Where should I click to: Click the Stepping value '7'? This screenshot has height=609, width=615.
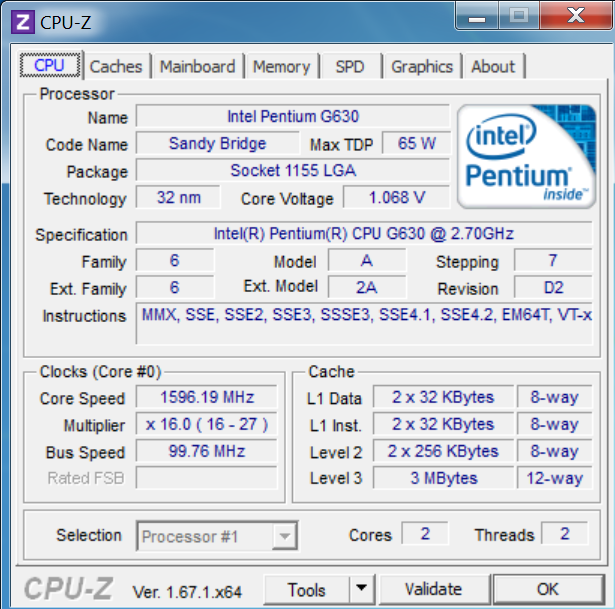pyautogui.click(x=553, y=261)
